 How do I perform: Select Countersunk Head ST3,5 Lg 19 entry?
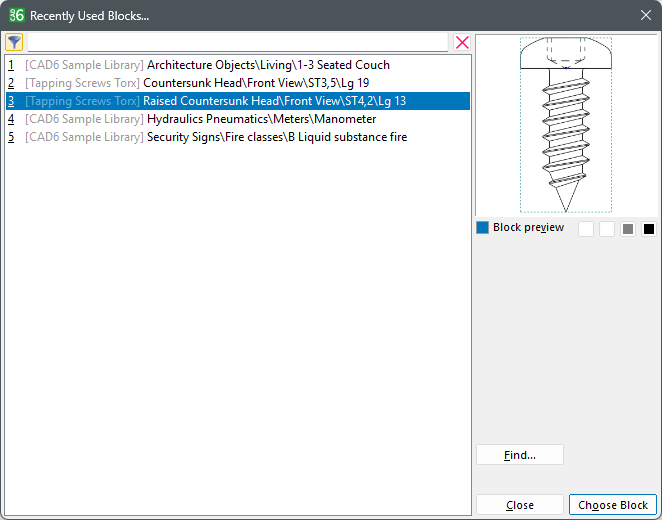click(x=256, y=83)
